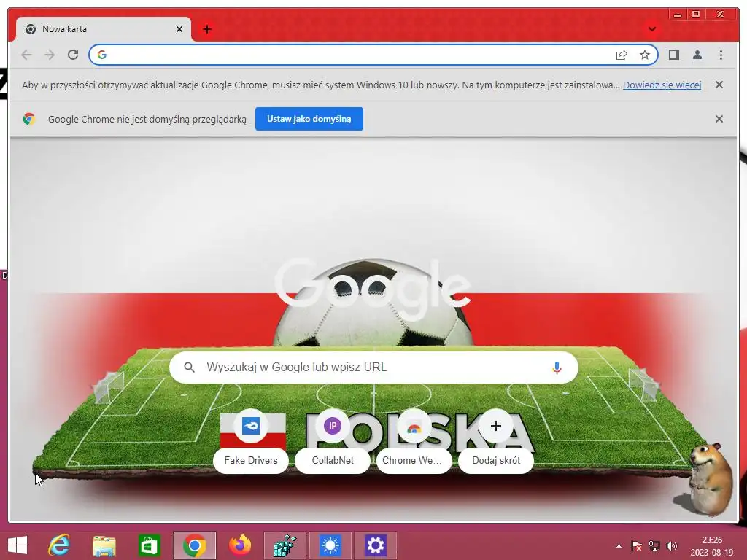Open the side panel icon
747x560 pixels.
point(673,55)
